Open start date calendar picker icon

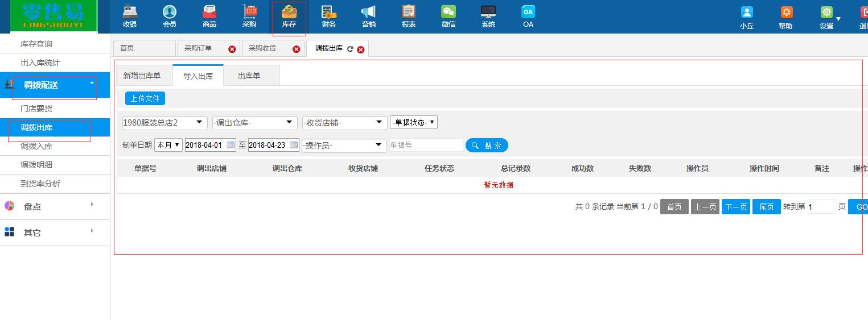point(231,145)
